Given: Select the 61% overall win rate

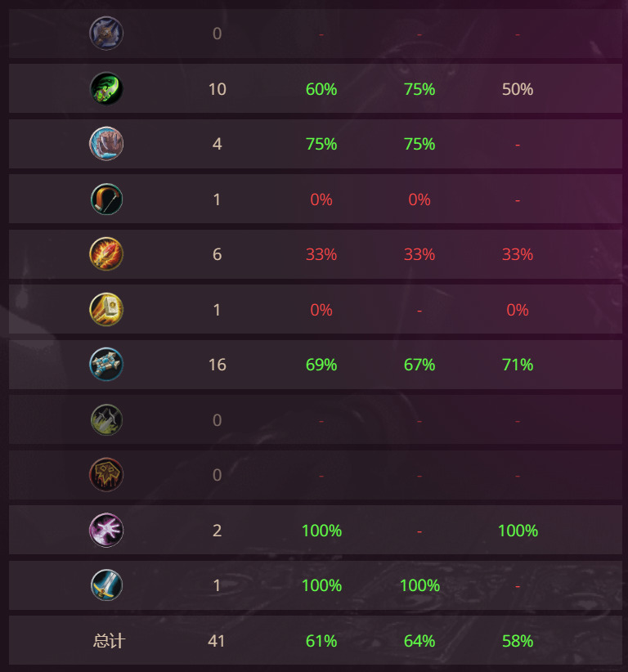Looking at the screenshot, I should click(x=321, y=641).
